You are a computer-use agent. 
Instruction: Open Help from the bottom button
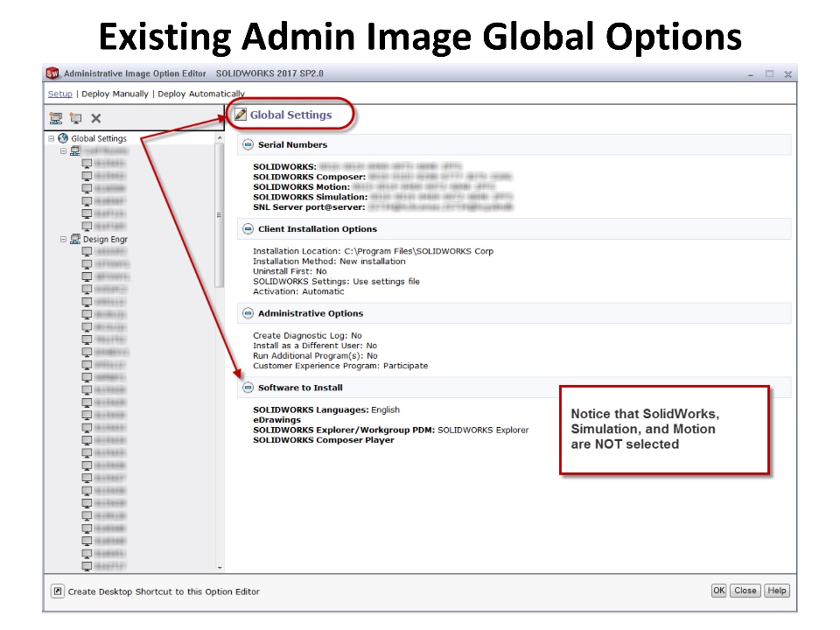tap(777, 591)
